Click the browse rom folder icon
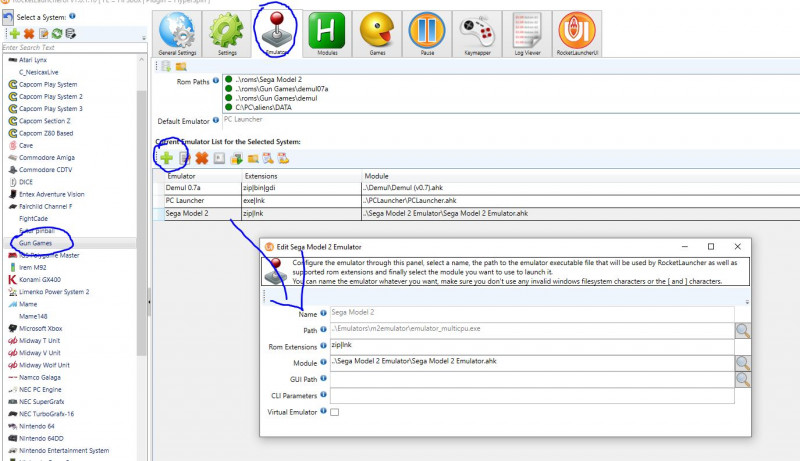The image size is (800, 461). click(181, 66)
